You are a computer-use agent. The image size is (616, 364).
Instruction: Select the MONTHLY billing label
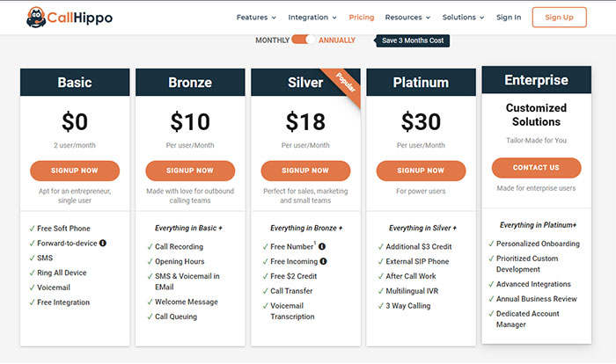[272, 40]
